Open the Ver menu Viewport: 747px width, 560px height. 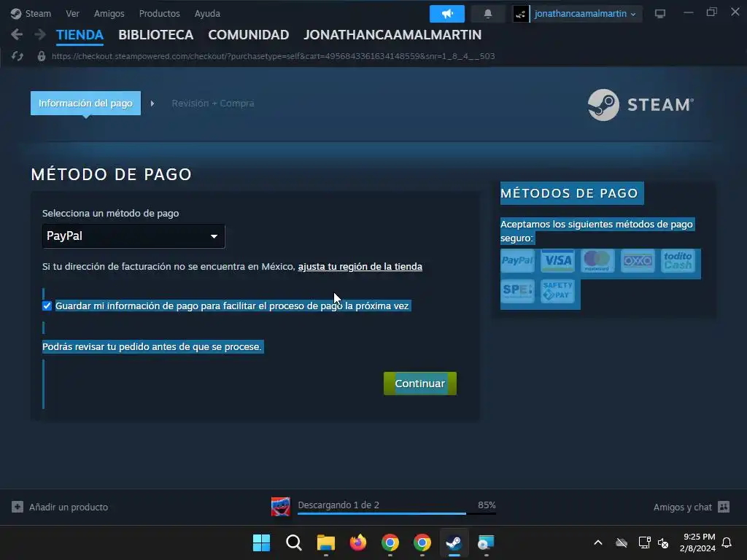(x=72, y=13)
